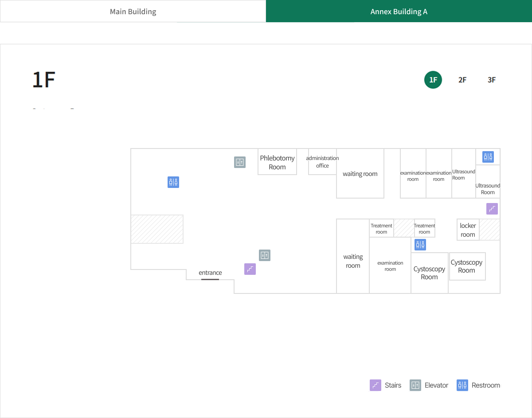
Task: Click stairs icon near the entrance
Action: click(x=250, y=269)
